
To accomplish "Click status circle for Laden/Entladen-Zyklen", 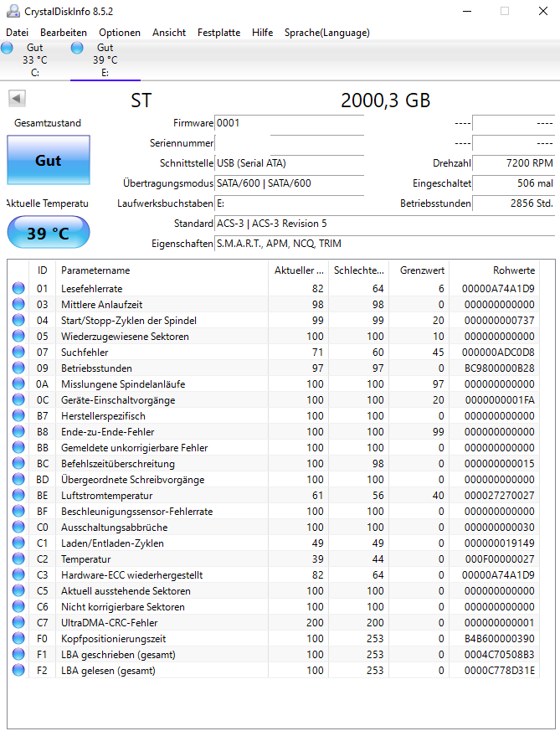I will tap(18, 543).
